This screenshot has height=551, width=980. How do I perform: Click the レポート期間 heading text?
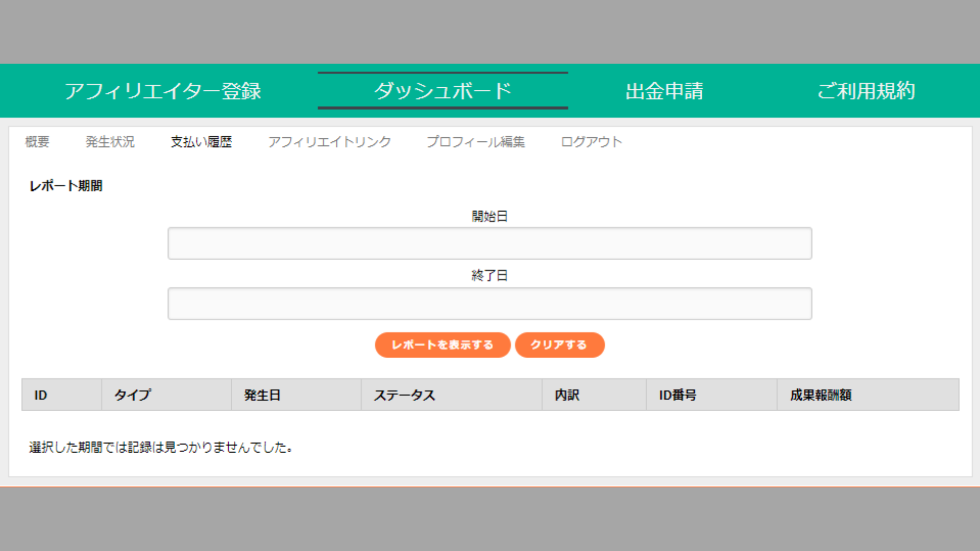pyautogui.click(x=66, y=186)
